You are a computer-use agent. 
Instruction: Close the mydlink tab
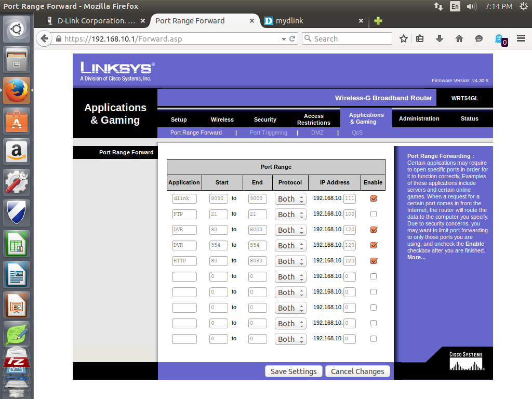click(361, 21)
